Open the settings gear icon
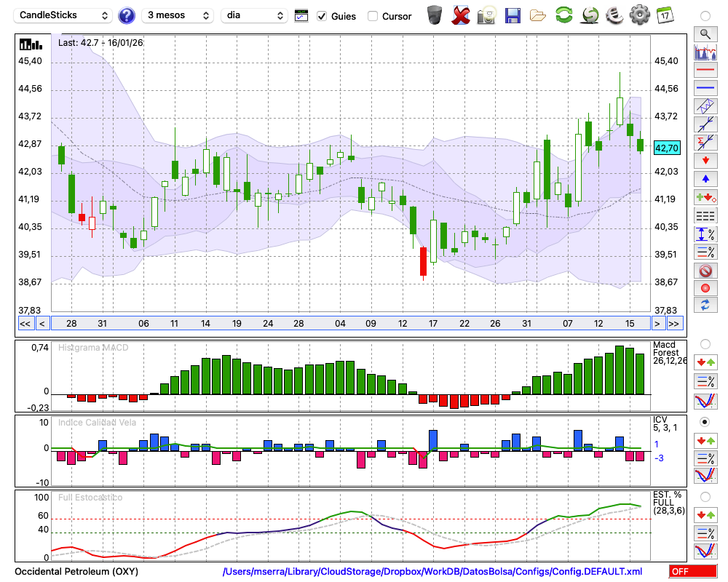This screenshot has width=728, height=582. [x=639, y=15]
